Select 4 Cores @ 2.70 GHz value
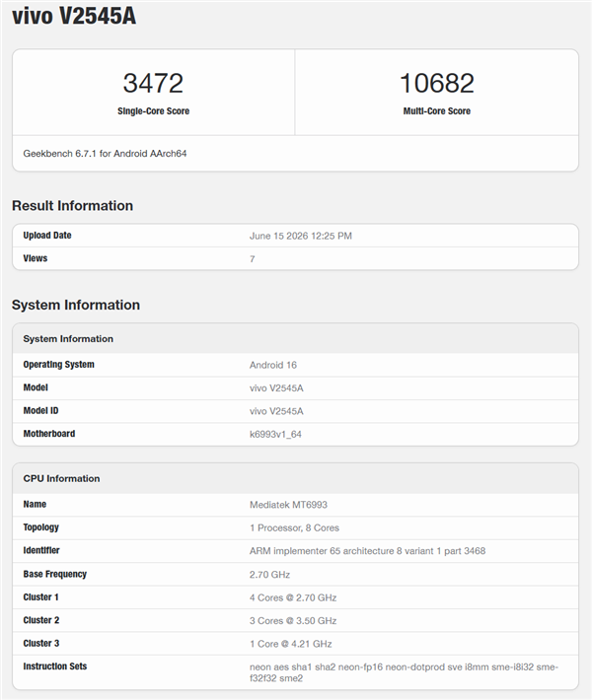 coord(293,597)
